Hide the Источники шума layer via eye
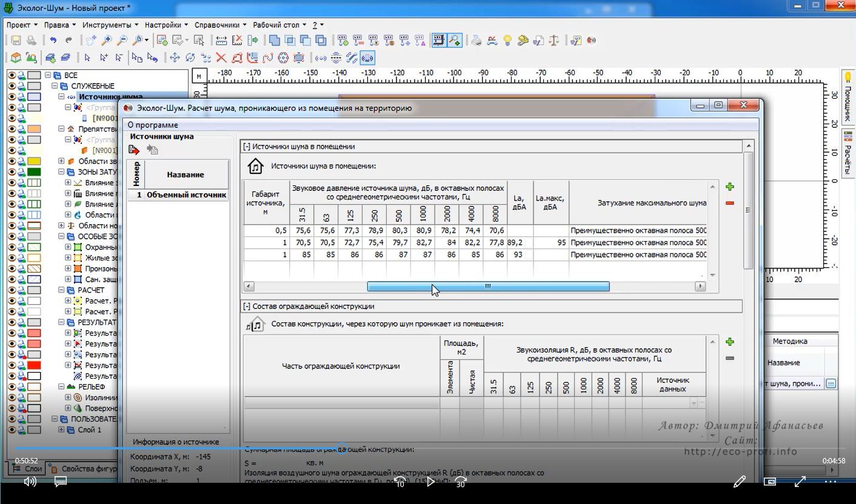Viewport: 856px width, 504px height. (12, 97)
